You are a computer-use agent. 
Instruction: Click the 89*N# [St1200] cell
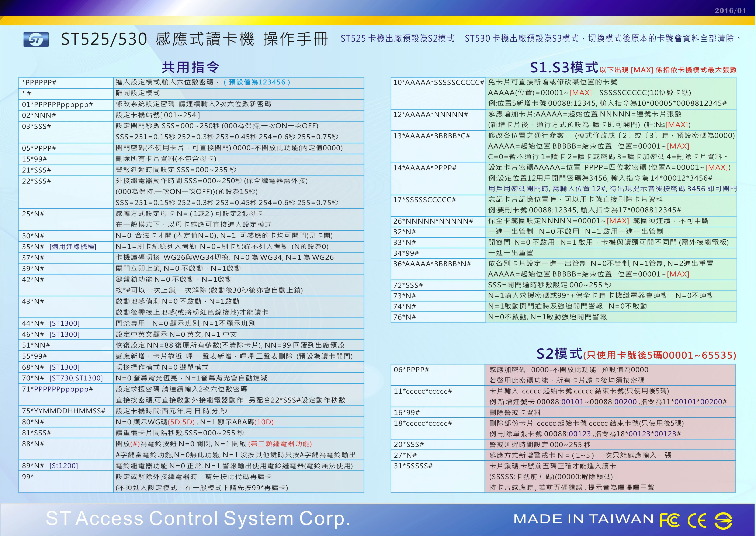coord(66,466)
